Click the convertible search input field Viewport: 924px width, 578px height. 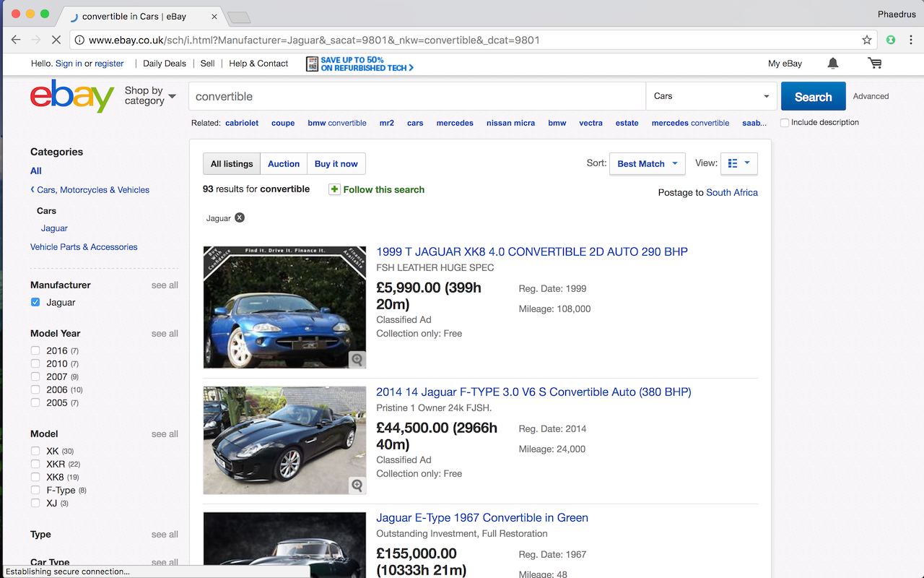[417, 96]
